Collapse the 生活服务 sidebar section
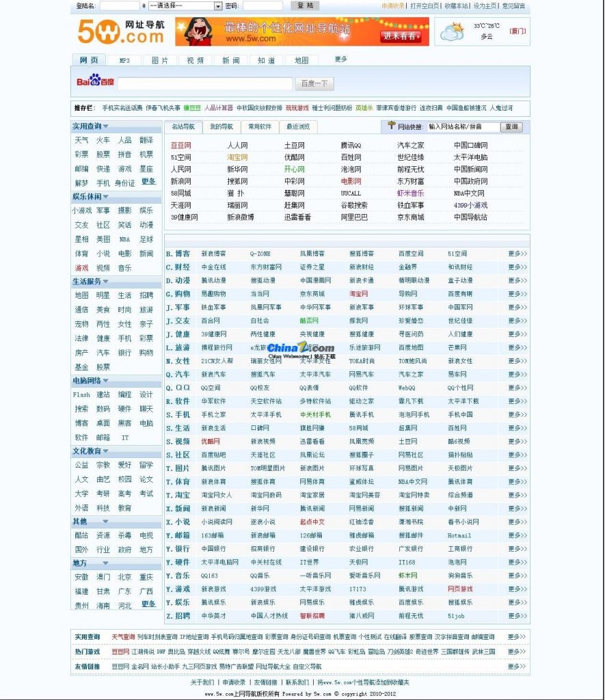 (x=105, y=281)
